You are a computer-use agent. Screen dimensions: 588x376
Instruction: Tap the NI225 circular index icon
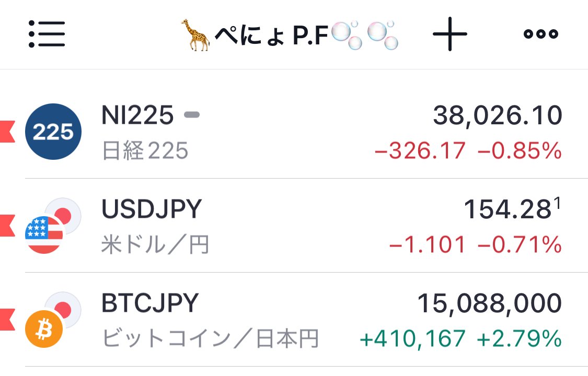53,131
